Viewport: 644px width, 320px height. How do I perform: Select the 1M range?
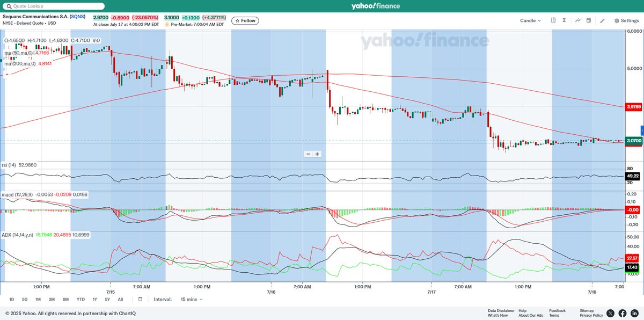[38, 299]
